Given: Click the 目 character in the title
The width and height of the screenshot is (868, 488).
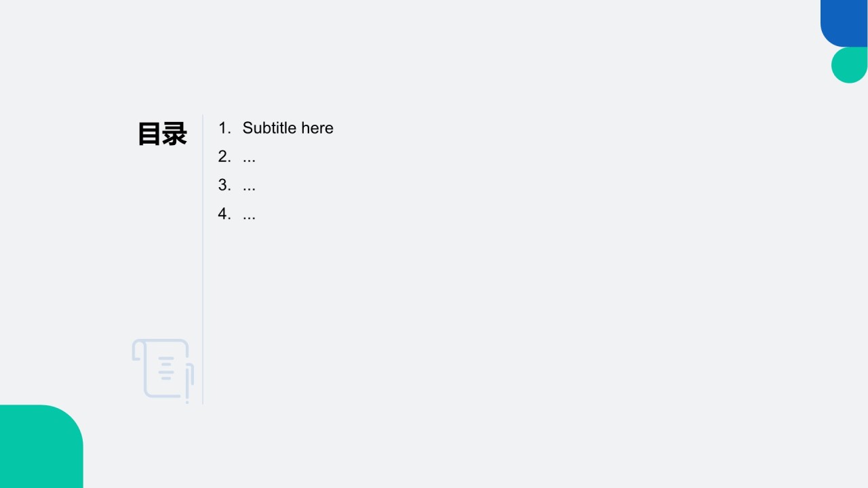Looking at the screenshot, I should [149, 134].
